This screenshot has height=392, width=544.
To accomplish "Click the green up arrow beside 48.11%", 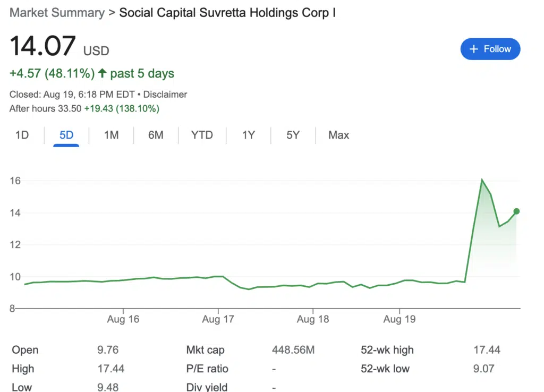I will point(102,73).
